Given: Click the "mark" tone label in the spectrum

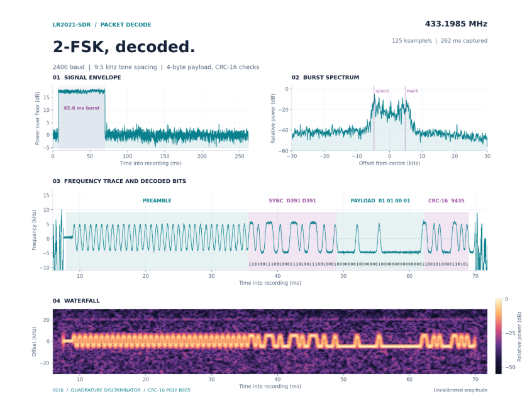Looking at the screenshot, I should (413, 91).
